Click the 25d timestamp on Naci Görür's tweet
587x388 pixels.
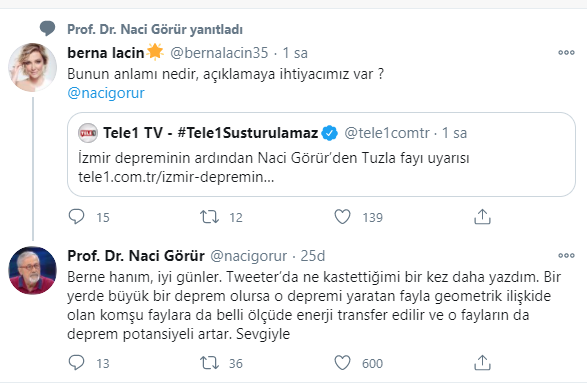[x=313, y=256]
